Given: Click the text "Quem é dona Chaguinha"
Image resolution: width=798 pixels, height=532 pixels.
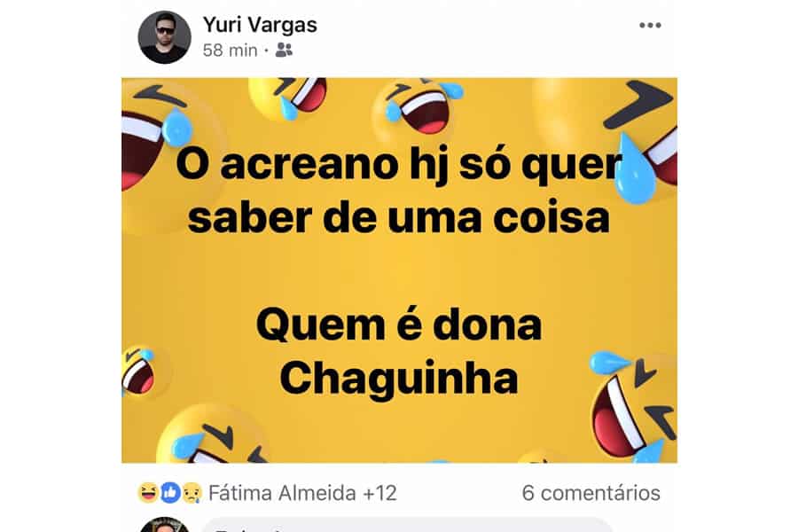Looking at the screenshot, I should [x=399, y=351].
